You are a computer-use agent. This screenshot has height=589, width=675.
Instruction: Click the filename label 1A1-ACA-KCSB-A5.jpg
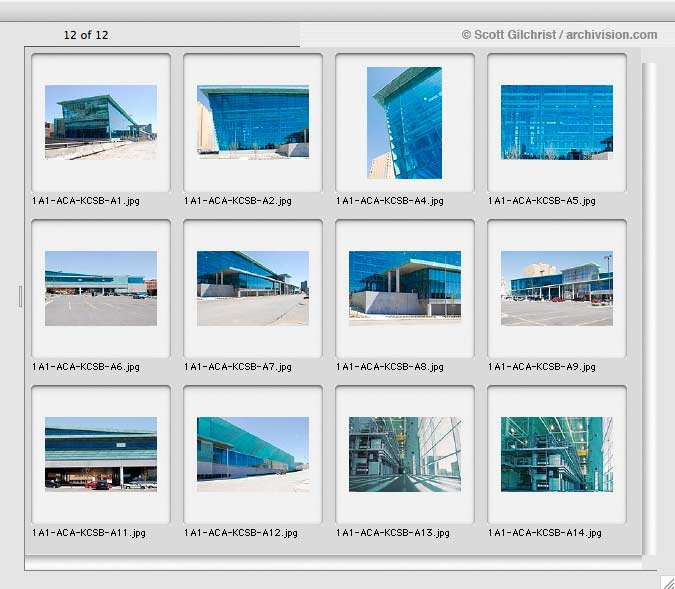tap(542, 201)
